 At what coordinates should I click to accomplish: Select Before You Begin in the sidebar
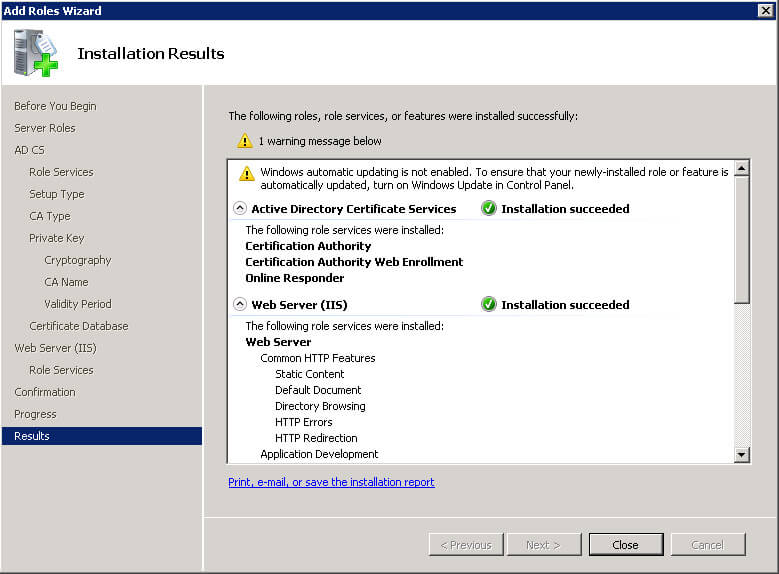[x=55, y=106]
